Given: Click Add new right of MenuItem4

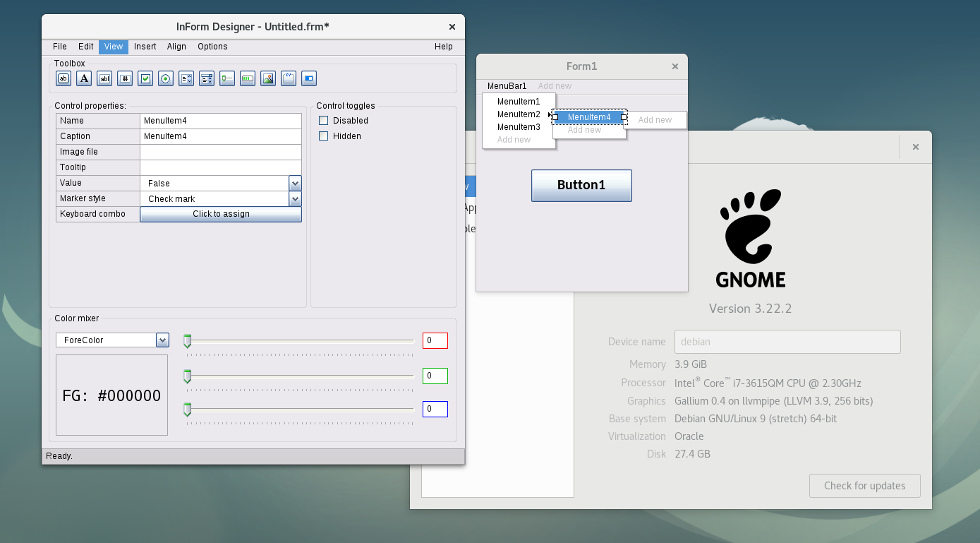Looking at the screenshot, I should pos(655,120).
